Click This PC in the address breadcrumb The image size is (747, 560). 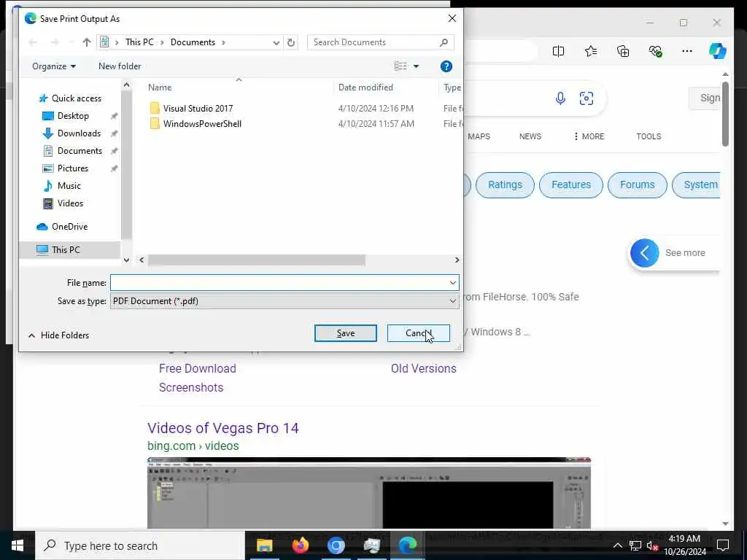click(139, 42)
